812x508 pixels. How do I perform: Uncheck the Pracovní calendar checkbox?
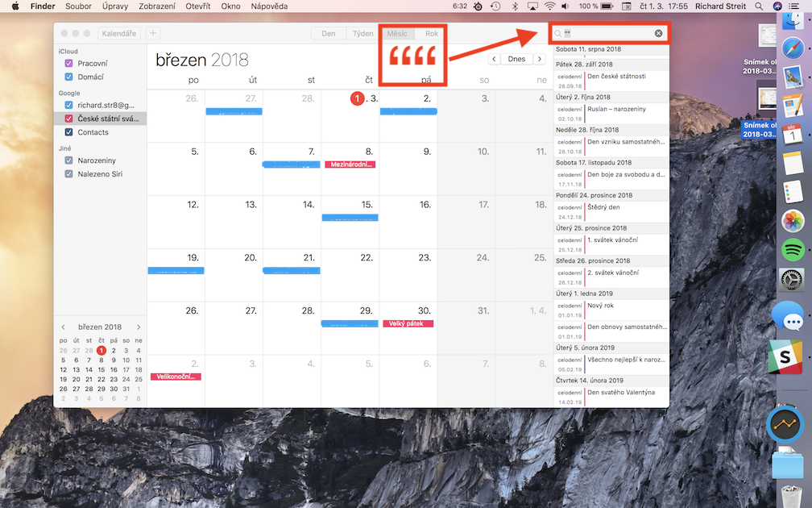click(68, 64)
